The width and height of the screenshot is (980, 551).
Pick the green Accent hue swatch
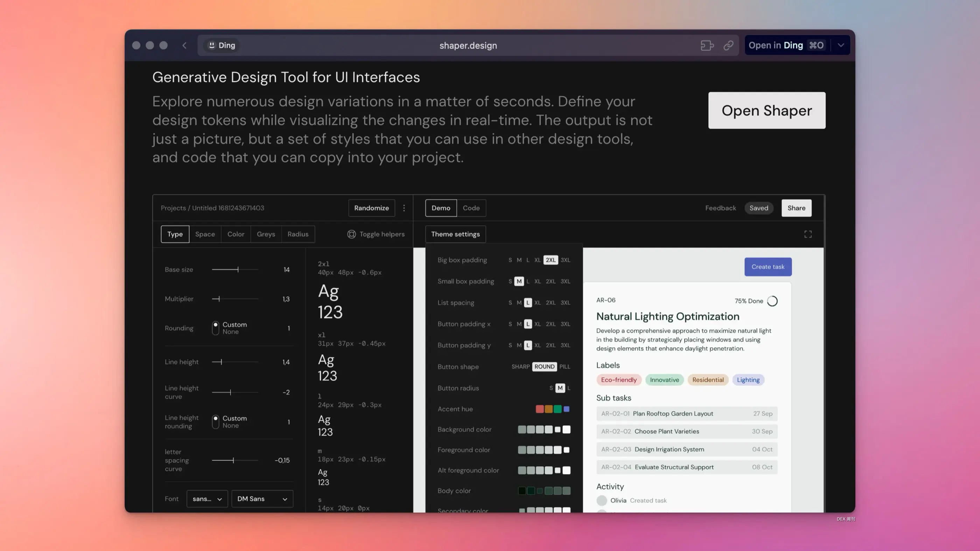(x=557, y=409)
